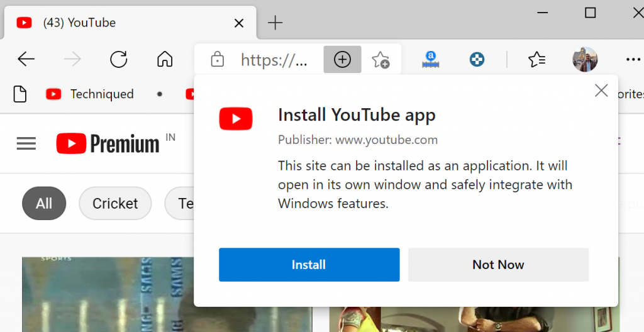Screen dimensions: 644x332
Task: Click the YouTube logo in install dialog
Action: [236, 118]
